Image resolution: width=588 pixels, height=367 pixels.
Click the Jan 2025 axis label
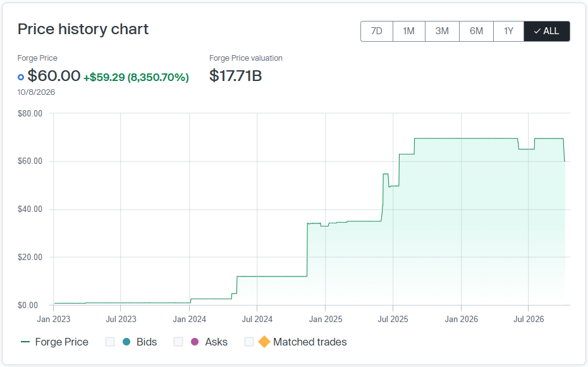[x=326, y=320]
